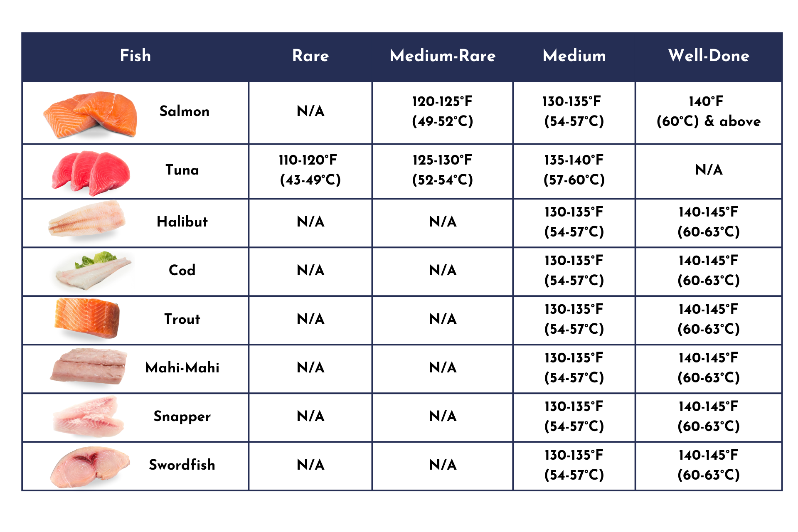Click the Fish column header

(135, 56)
